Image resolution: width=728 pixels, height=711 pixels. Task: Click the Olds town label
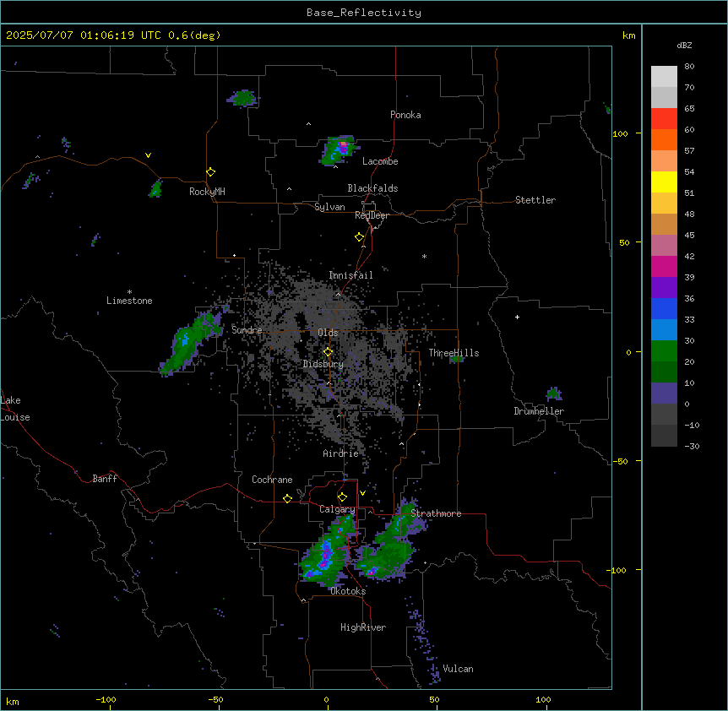[x=328, y=333]
